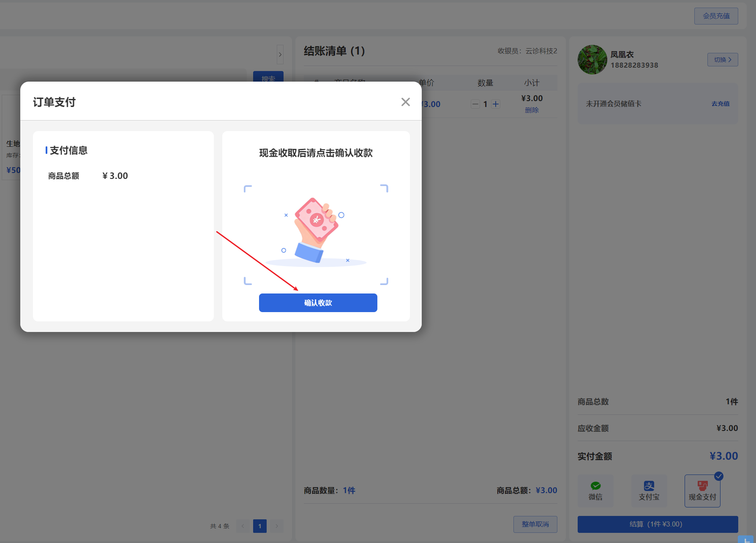Viewport: 756px width, 543px height.
Task: Switch payment selection to 支付宝
Action: [649, 491]
